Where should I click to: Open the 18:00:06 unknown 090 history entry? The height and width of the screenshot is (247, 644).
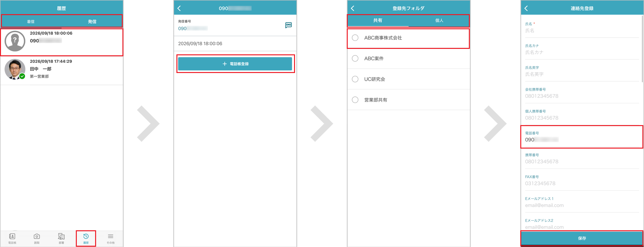pos(62,42)
